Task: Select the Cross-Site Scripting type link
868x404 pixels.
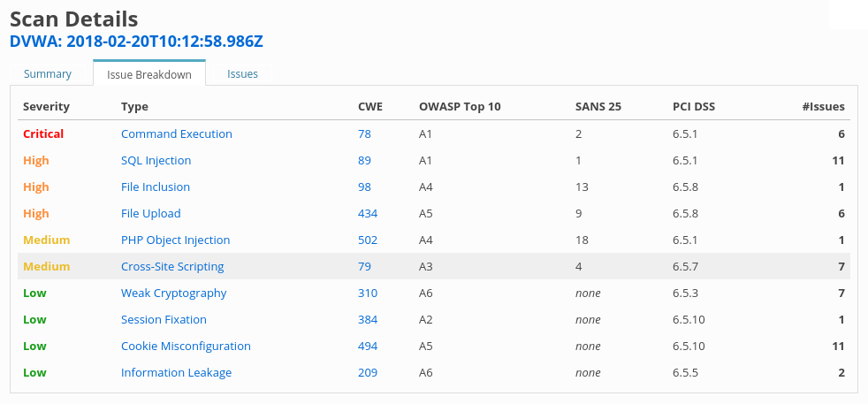Action: (x=172, y=267)
